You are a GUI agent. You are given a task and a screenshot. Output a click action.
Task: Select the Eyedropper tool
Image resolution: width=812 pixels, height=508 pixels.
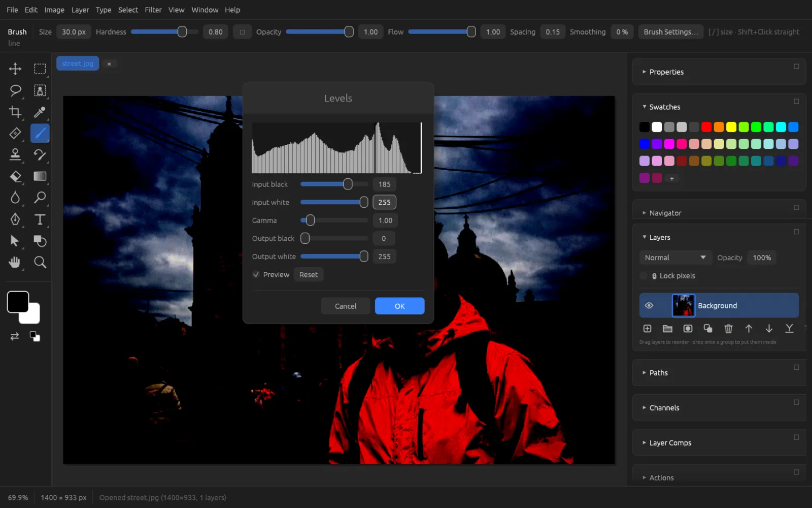pyautogui.click(x=40, y=112)
